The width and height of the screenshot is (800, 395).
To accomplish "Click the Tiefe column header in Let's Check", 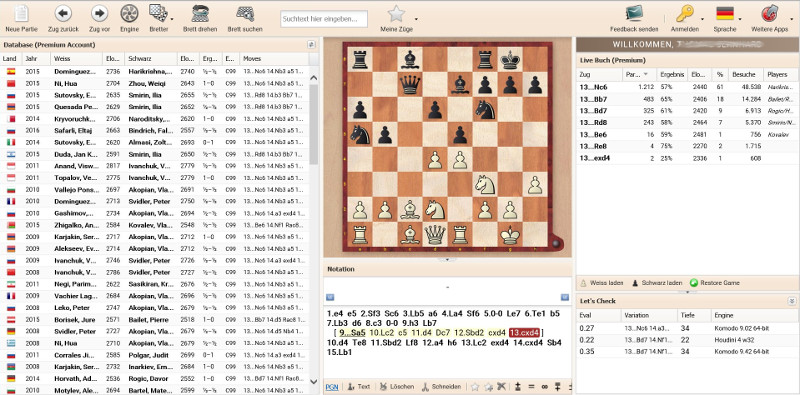I will click(694, 315).
